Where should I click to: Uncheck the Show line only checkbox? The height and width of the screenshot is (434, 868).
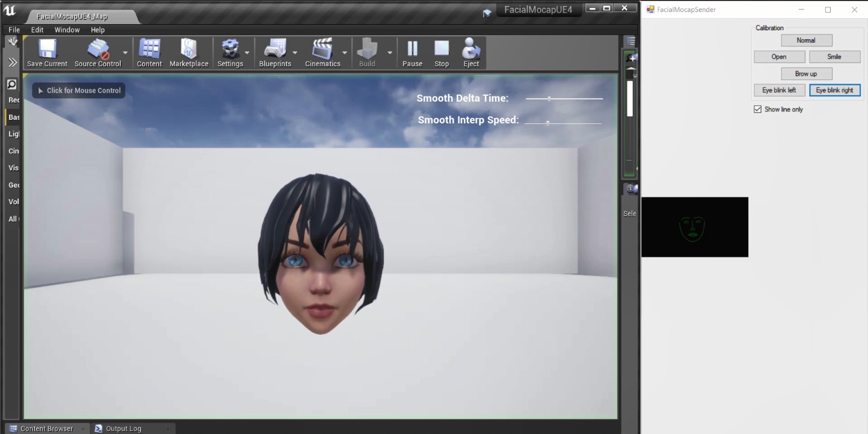tap(758, 110)
